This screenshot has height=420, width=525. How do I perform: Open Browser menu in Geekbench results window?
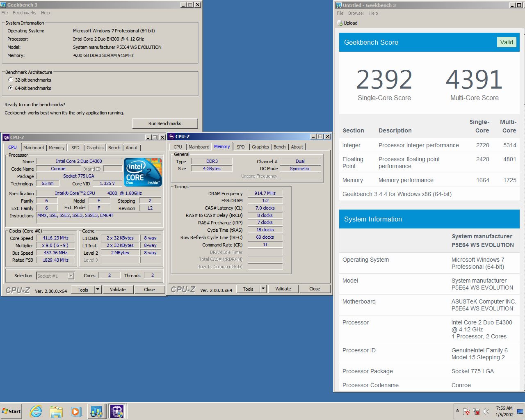click(x=356, y=13)
